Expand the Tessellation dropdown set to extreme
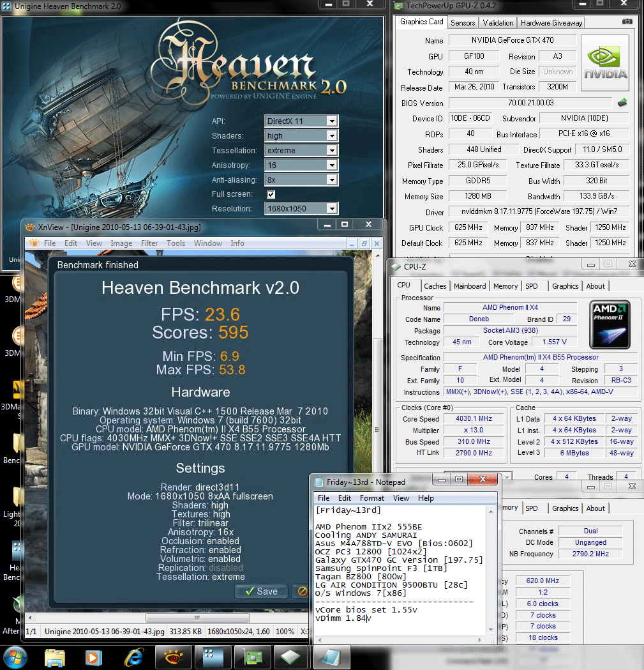The image size is (644, 670). [301, 150]
